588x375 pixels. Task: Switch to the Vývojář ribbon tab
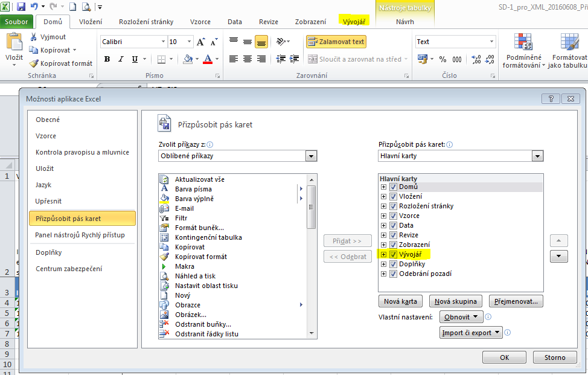354,22
